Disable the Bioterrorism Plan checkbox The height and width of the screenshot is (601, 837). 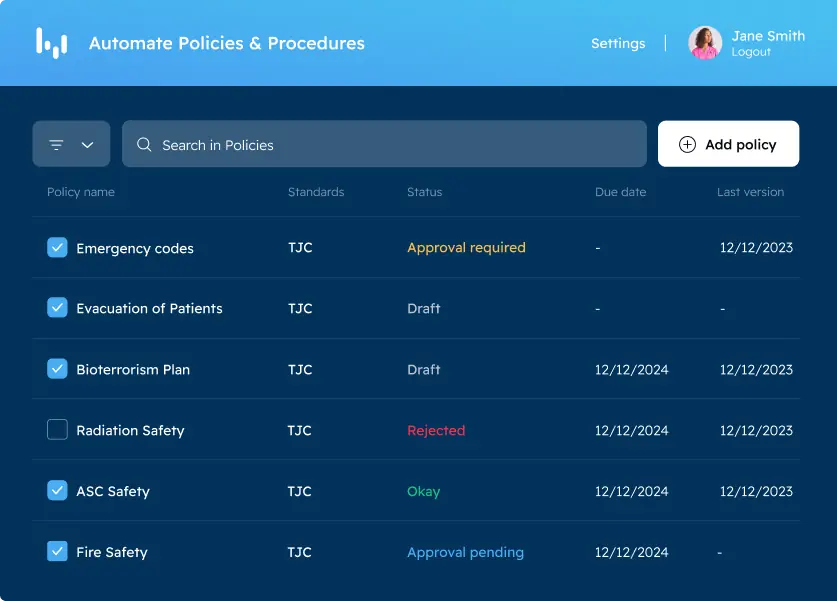(57, 368)
